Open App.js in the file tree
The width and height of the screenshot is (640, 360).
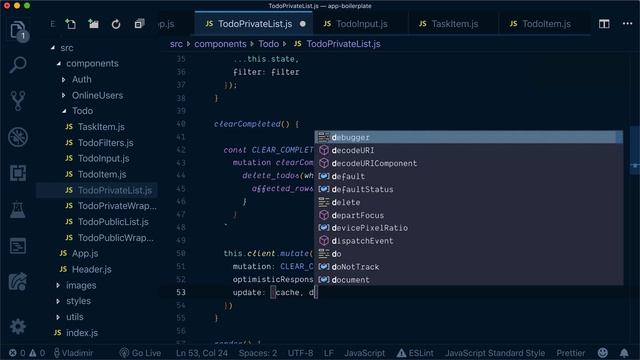[x=85, y=253]
